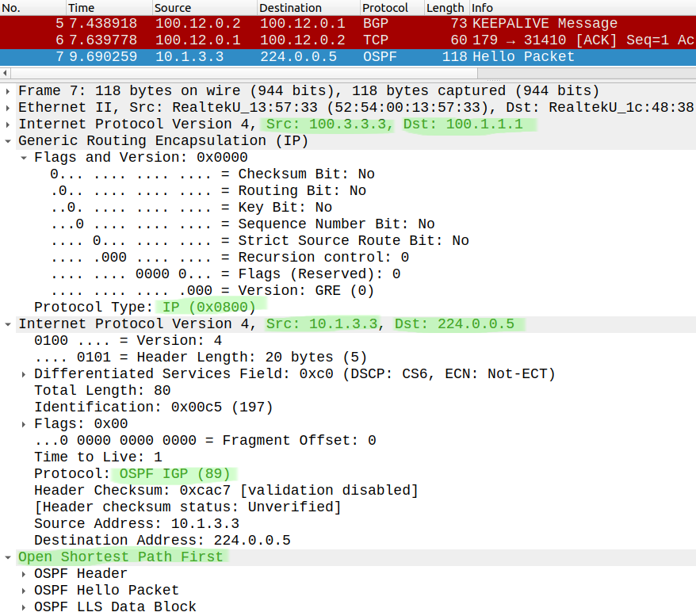696x616 pixels.
Task: Select packet 5 BGP KEEPALIVE Message
Action: [x=348, y=24]
